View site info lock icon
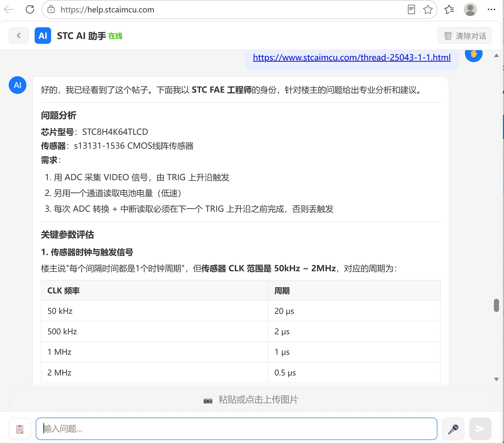This screenshot has width=504, height=443. pyautogui.click(x=51, y=10)
